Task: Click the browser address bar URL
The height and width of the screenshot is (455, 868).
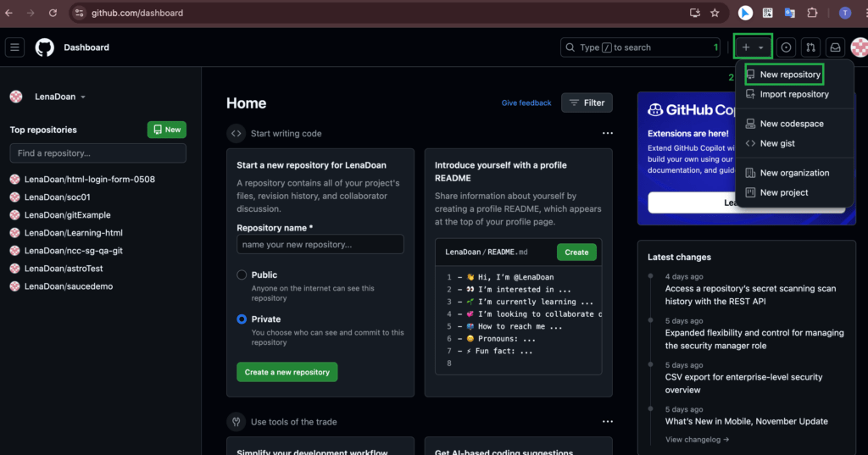Action: click(137, 13)
